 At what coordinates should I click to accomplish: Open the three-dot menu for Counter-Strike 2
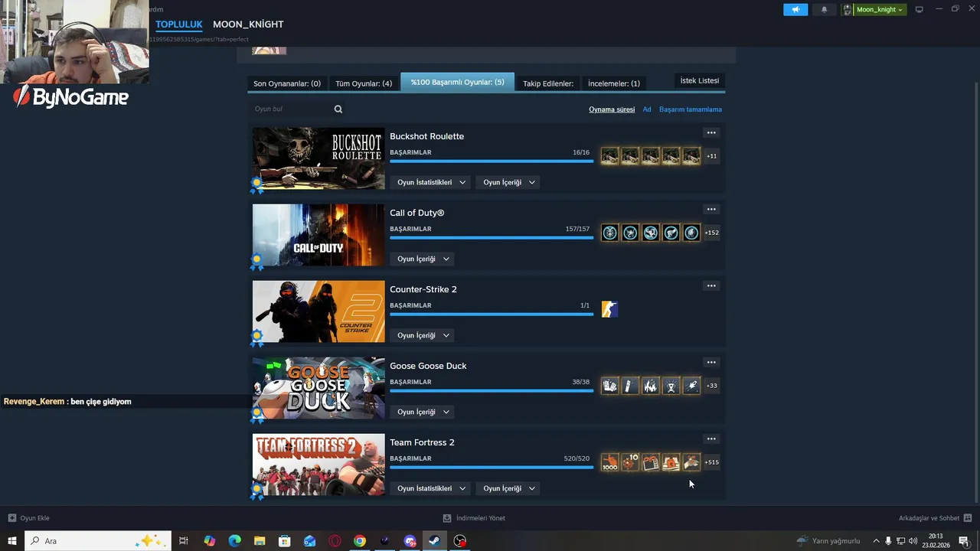pyautogui.click(x=711, y=286)
